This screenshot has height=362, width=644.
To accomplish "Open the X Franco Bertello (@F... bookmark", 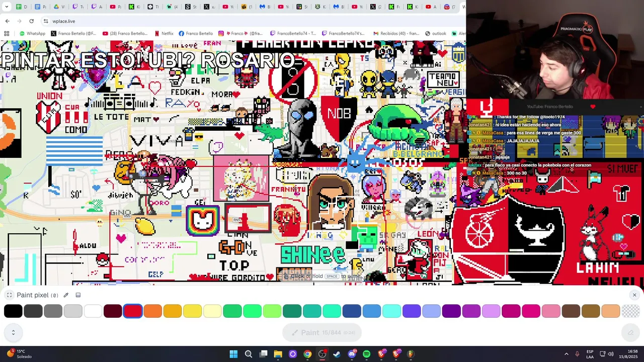I will [x=73, y=34].
